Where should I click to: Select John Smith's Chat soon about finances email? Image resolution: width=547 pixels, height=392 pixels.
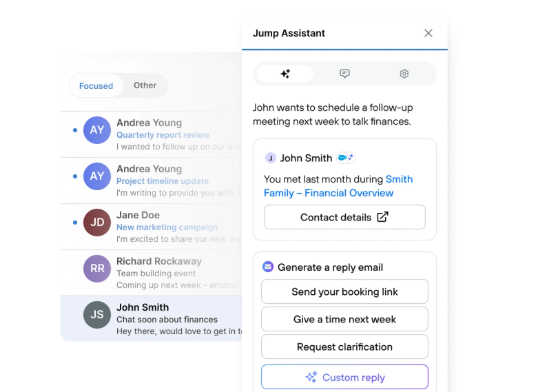pyautogui.click(x=152, y=319)
